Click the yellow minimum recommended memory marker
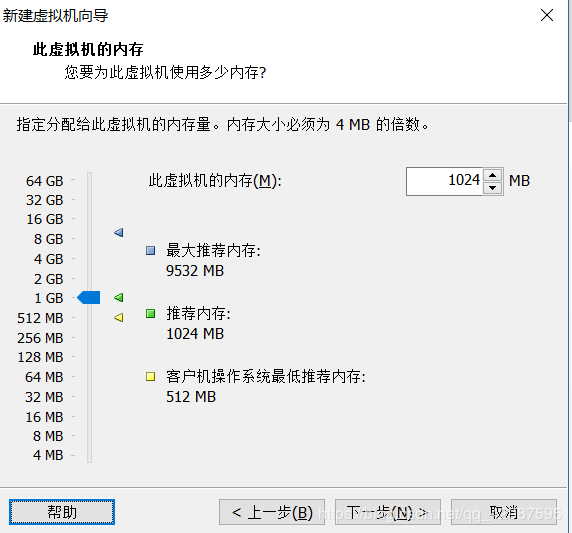Viewport: 572px width, 533px height. tap(119, 317)
